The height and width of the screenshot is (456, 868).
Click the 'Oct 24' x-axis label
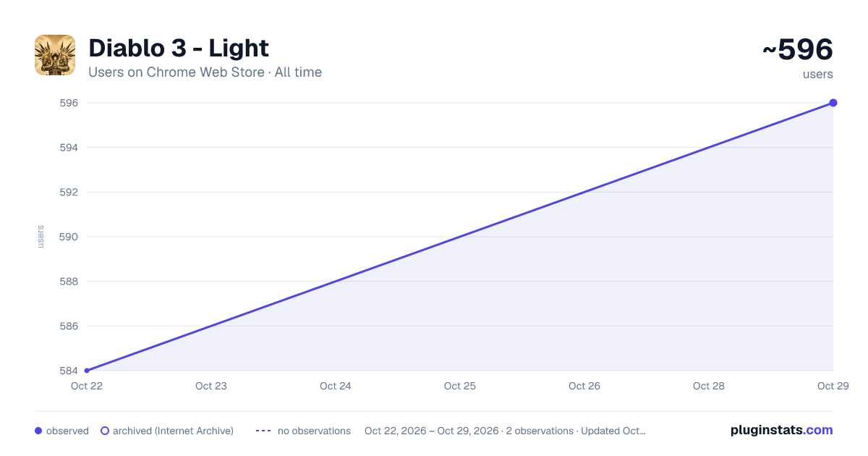(336, 386)
